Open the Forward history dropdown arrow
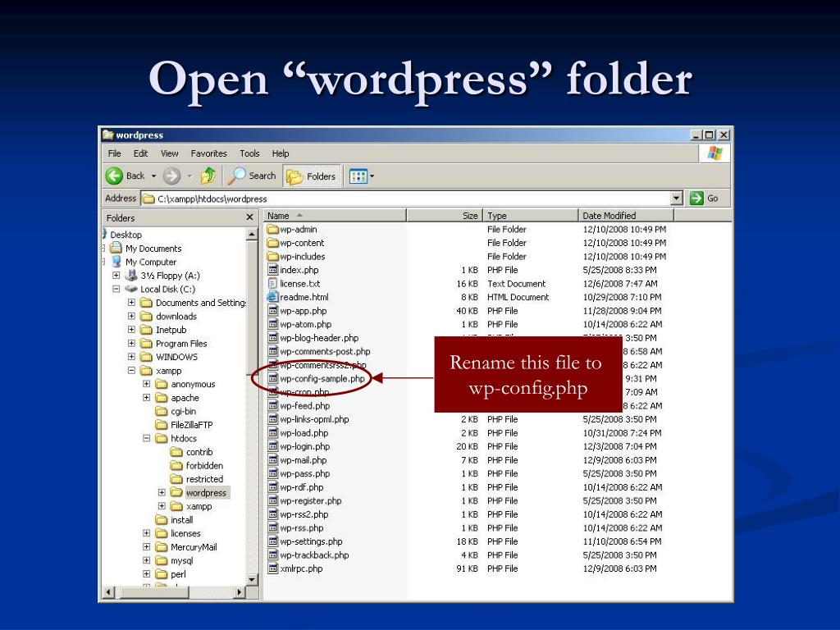The image size is (840, 630). click(x=189, y=176)
